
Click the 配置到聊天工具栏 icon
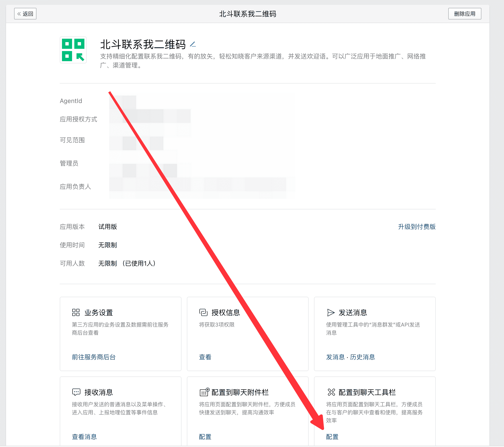pos(331,392)
